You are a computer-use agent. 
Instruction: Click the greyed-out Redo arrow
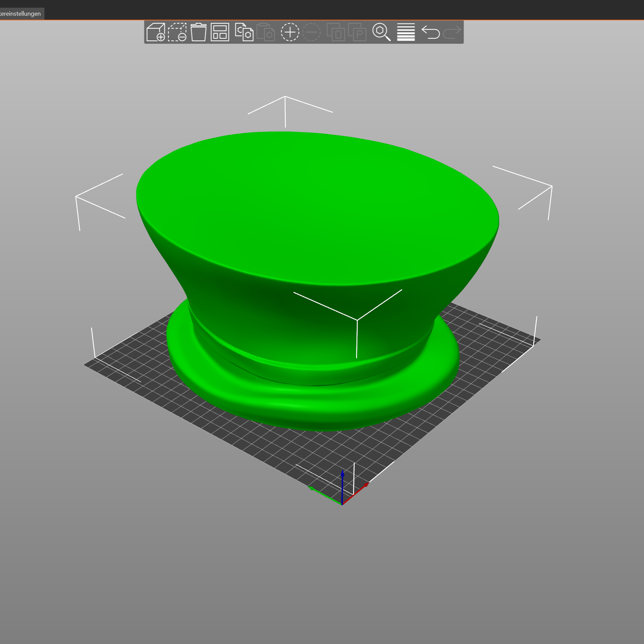452,32
